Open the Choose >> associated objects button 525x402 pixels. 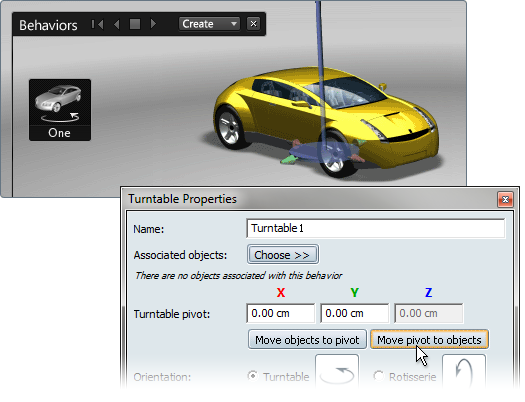tap(283, 255)
